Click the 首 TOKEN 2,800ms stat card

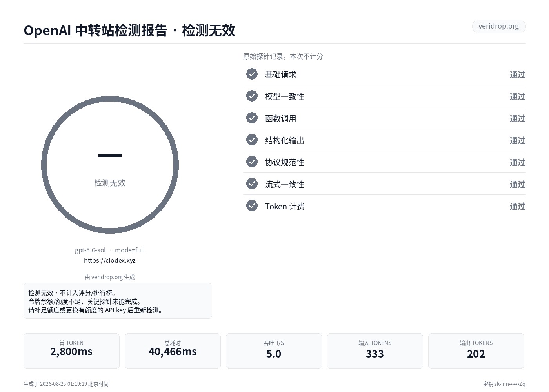tap(71, 351)
